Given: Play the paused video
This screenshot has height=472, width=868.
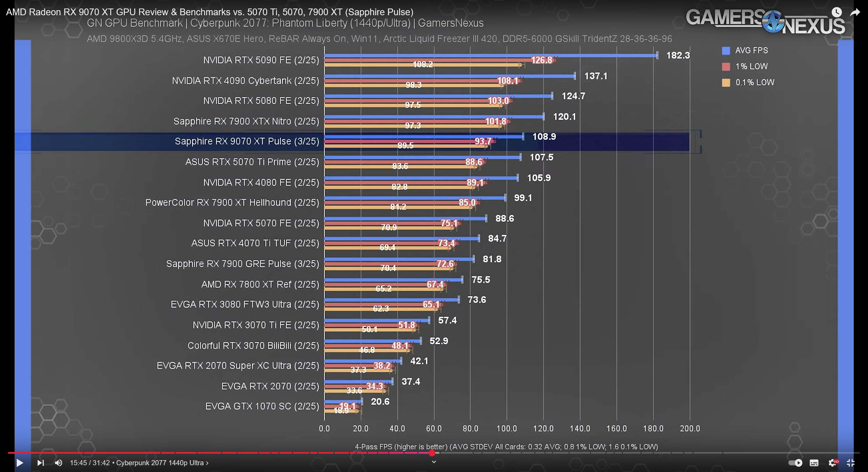Looking at the screenshot, I should point(20,463).
